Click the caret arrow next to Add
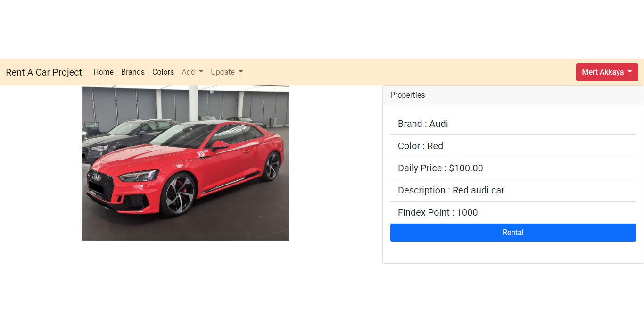This screenshot has height=311, width=644. [x=201, y=73]
